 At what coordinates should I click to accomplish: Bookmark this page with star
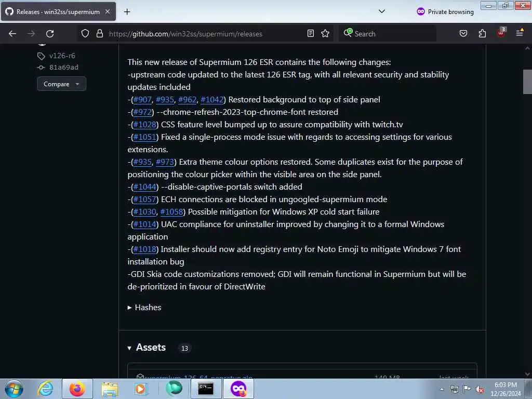pos(325,33)
